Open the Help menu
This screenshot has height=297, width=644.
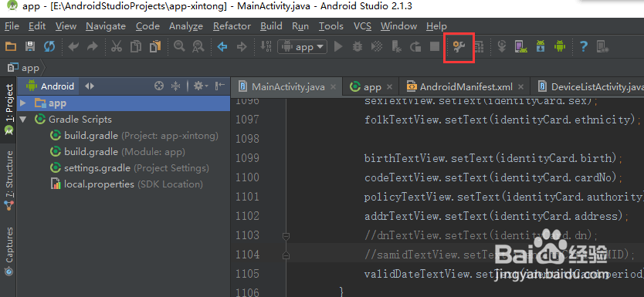[x=436, y=26]
